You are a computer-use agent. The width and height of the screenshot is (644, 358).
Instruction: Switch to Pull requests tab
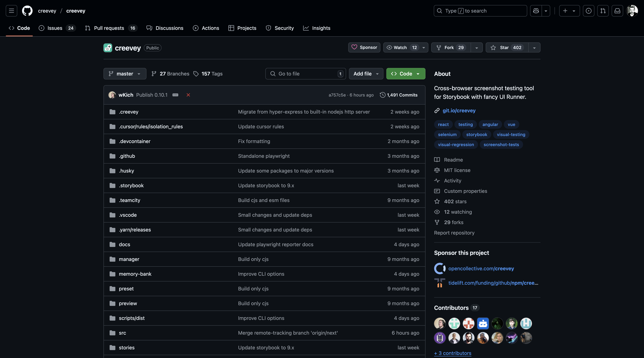[x=111, y=28]
